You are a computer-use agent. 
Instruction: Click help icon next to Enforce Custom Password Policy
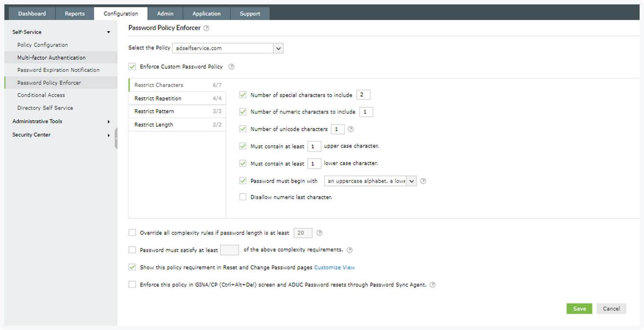(x=231, y=67)
